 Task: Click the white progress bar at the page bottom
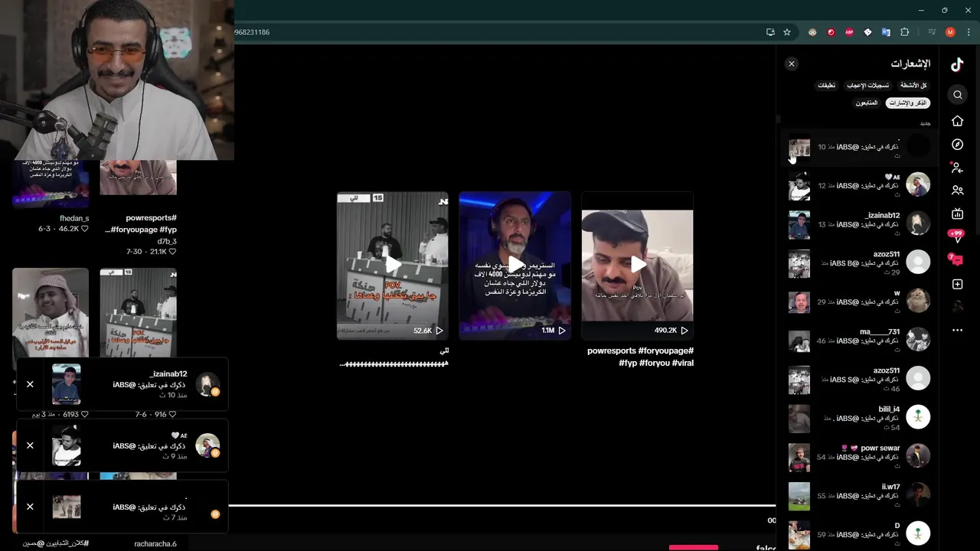click(502, 505)
